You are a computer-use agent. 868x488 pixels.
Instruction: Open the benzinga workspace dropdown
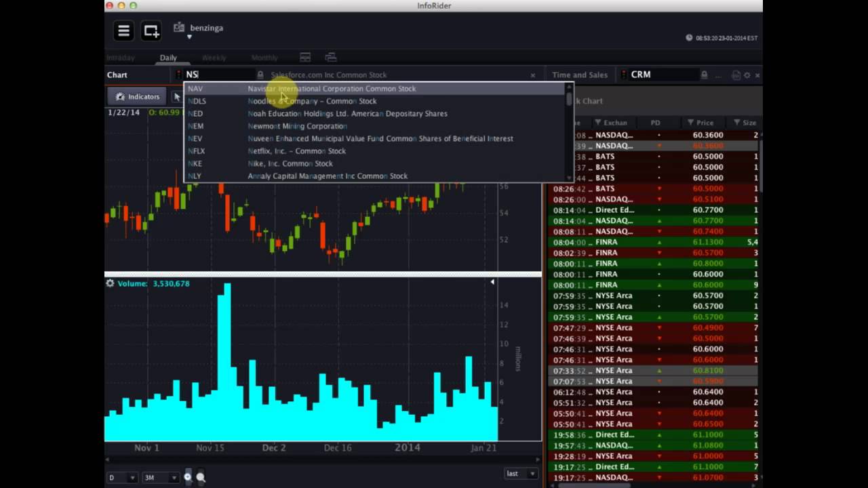pos(189,37)
